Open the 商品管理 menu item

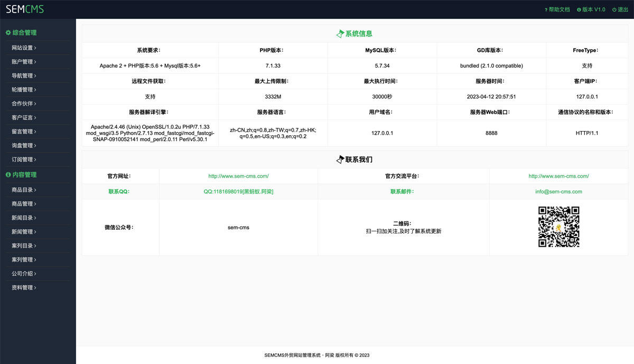[24, 204]
